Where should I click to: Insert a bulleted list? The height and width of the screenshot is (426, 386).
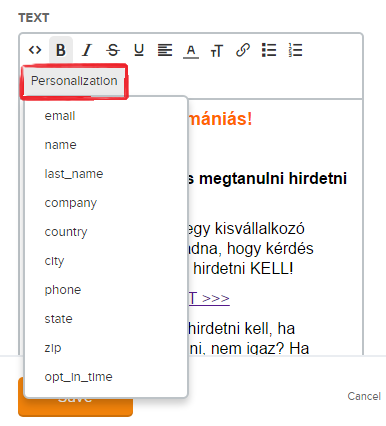pyautogui.click(x=269, y=50)
